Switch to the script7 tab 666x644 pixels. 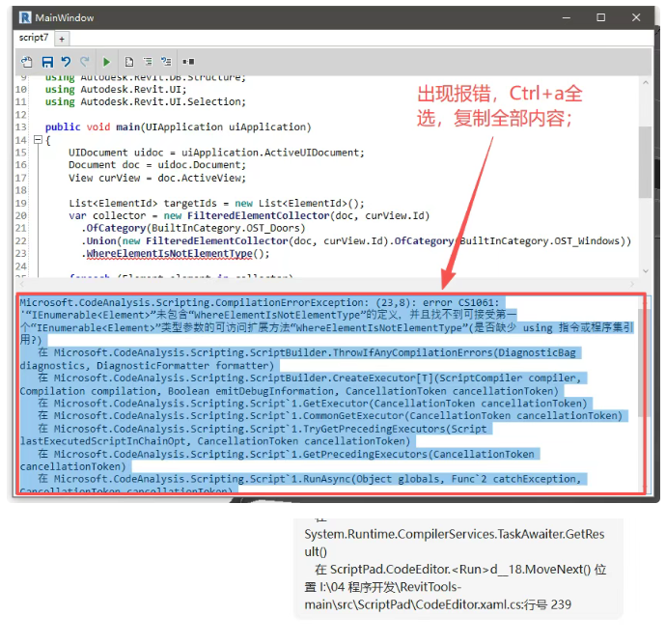point(34,38)
